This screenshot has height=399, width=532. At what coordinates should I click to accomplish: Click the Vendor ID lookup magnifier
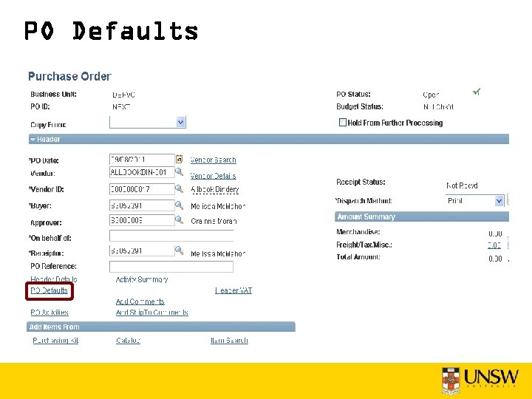tap(179, 188)
